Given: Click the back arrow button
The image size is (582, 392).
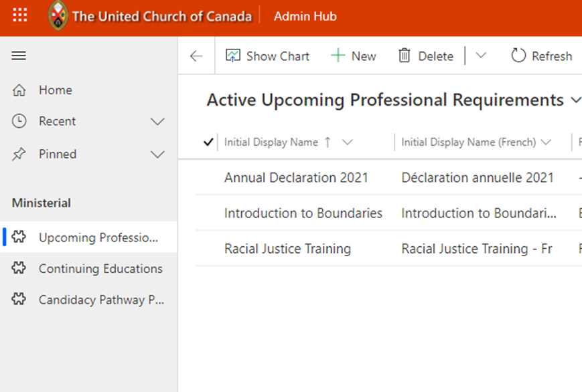Looking at the screenshot, I should 196,56.
